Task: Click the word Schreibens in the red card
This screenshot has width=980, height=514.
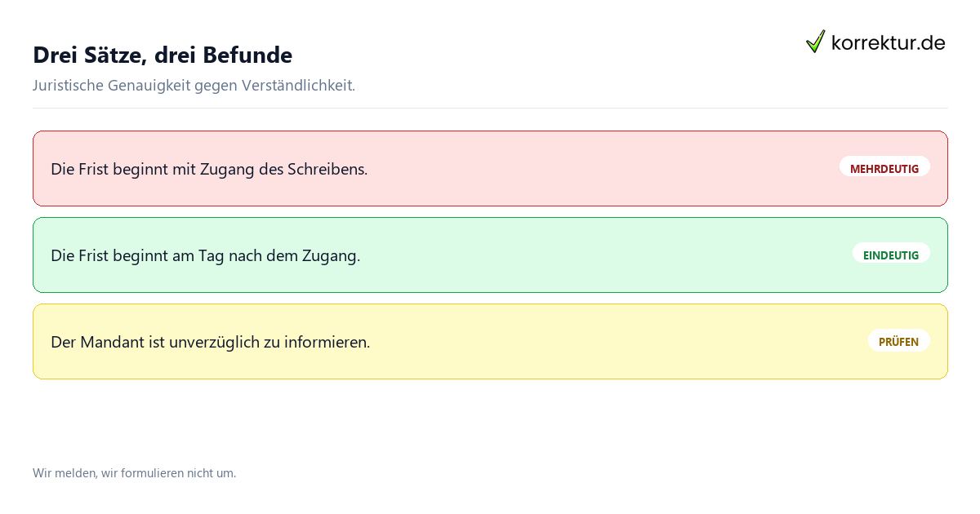Action: [327, 170]
